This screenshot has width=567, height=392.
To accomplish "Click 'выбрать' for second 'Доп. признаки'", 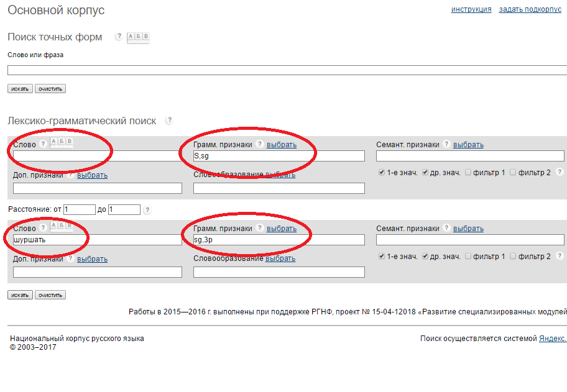I will pyautogui.click(x=92, y=259).
